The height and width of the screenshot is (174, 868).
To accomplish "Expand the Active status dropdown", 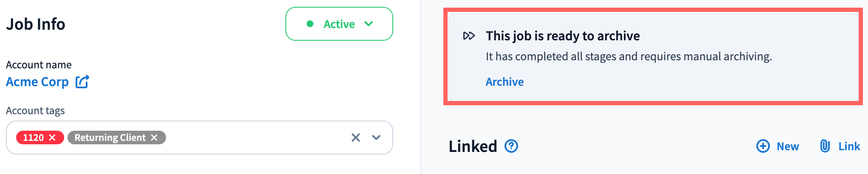I will pos(339,24).
